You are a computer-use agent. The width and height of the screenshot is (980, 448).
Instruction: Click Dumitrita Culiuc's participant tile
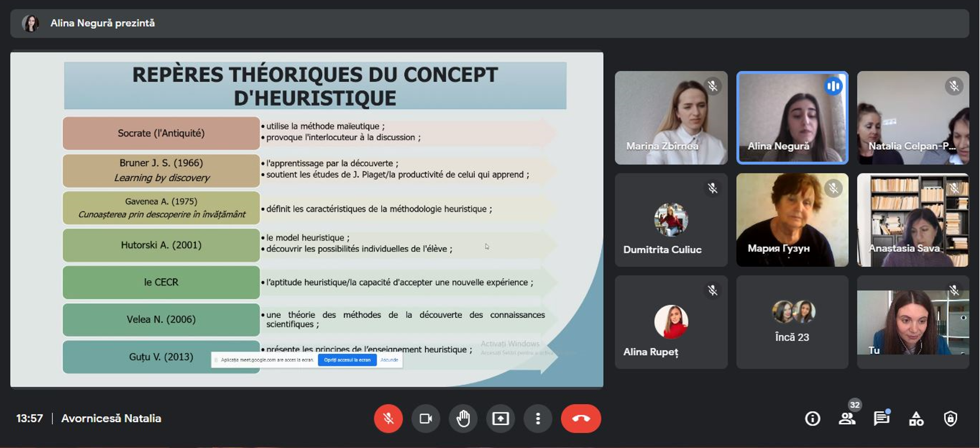671,220
